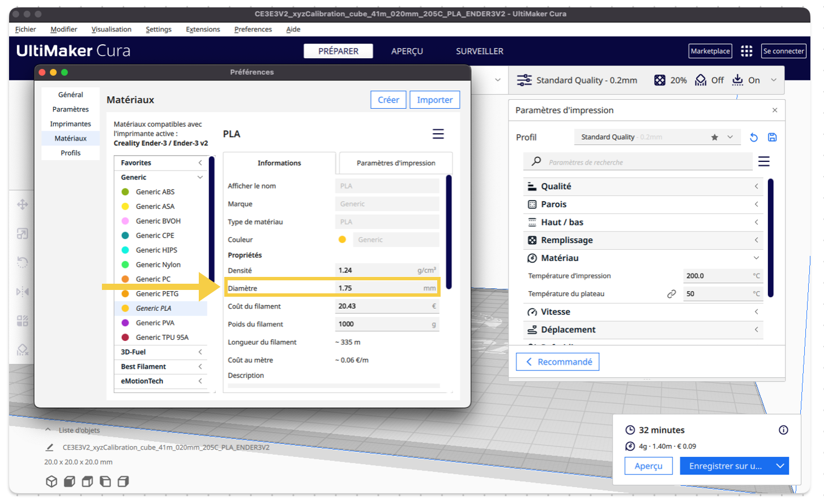
Task: Reset the profile changes icon
Action: click(x=754, y=137)
